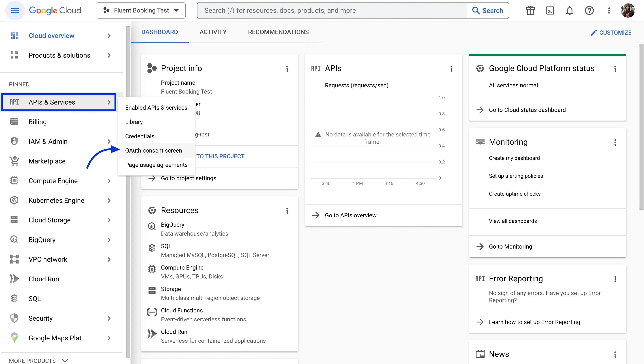The image size is (644, 364).
Task: Open APIs card options menu
Action: point(451,69)
